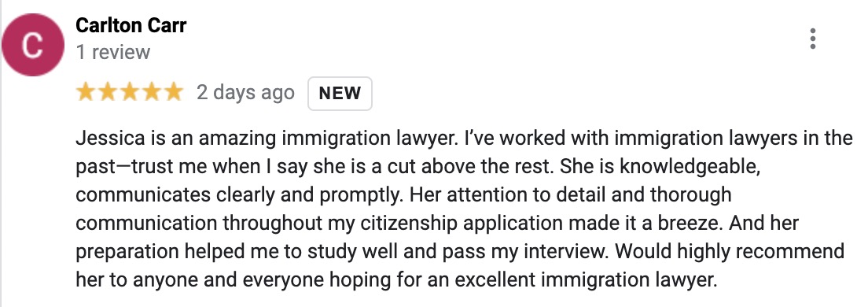
Task: View the reviewer's '1 review' count link
Action: (113, 52)
